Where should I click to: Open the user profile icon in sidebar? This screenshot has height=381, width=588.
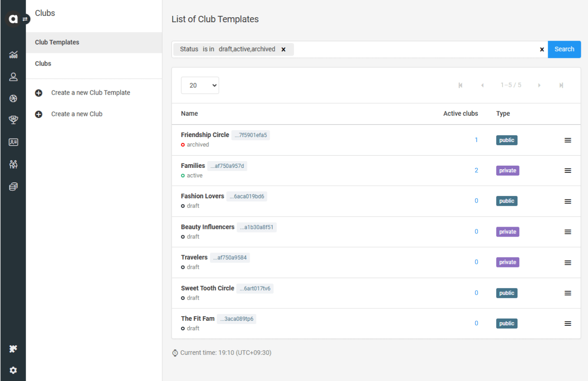click(13, 77)
